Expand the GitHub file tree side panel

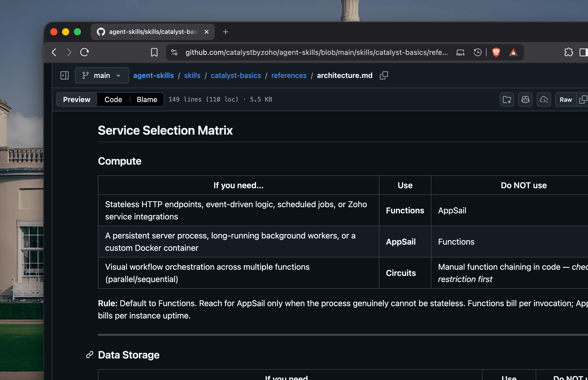point(65,75)
